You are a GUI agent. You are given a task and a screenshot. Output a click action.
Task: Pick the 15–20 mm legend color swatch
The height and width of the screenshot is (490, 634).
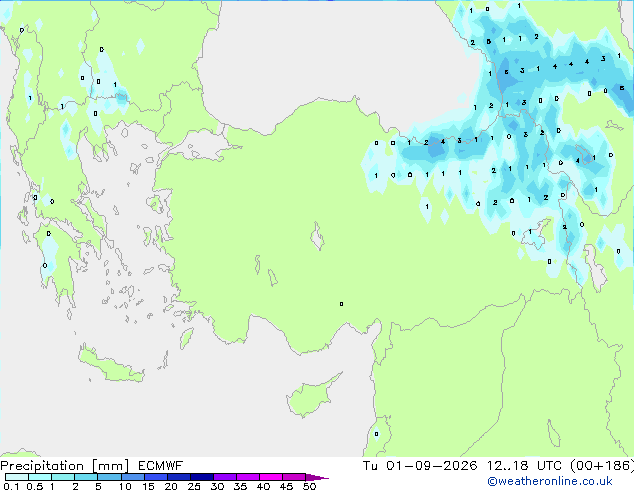coord(155,477)
